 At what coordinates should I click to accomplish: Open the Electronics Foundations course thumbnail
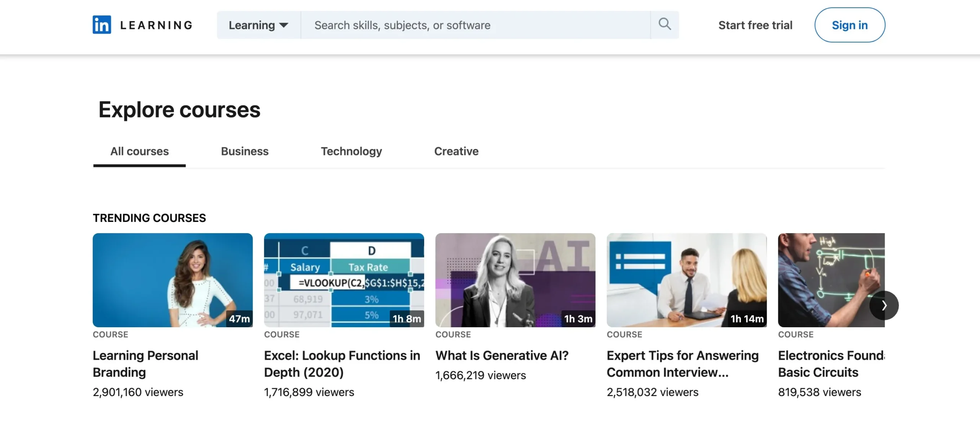[x=823, y=280]
